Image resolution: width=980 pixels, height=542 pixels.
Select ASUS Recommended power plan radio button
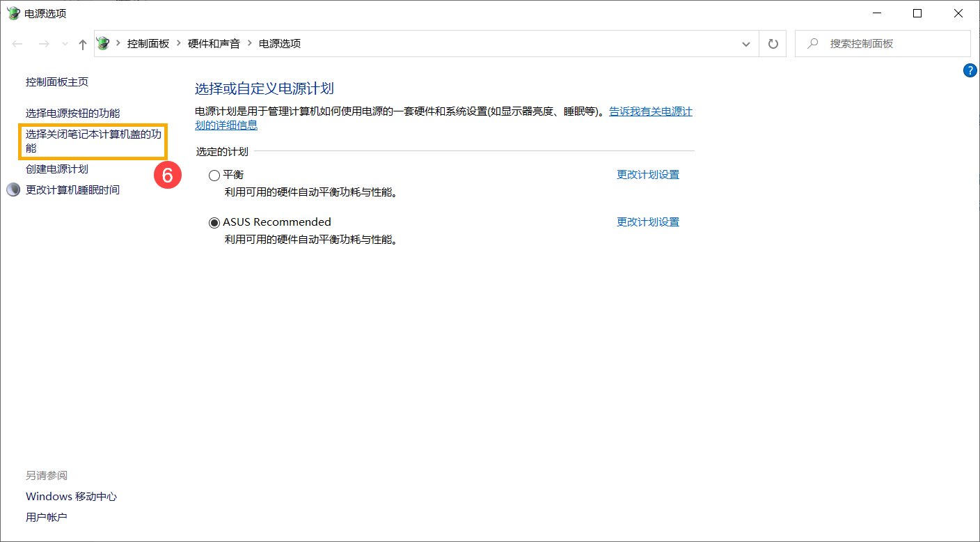coord(214,222)
